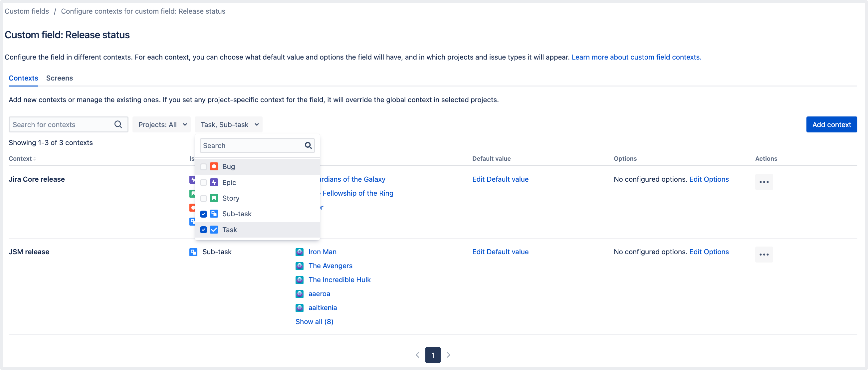Click the green Story bookmark icon
Screen dimensions: 868x370
click(214, 198)
